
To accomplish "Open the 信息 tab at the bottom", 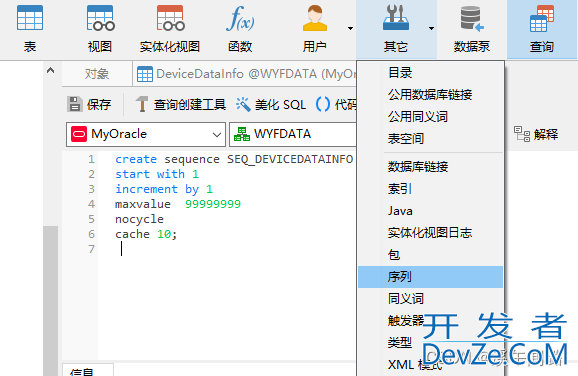I will [88, 370].
